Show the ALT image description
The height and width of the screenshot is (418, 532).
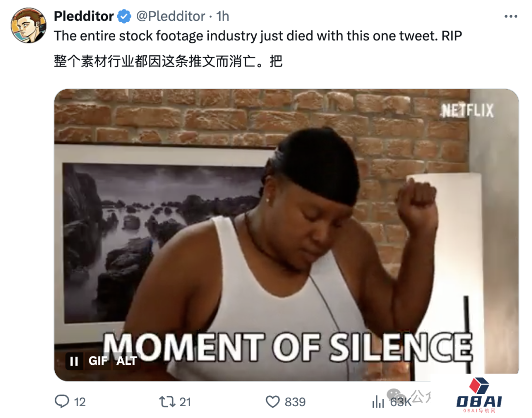tap(127, 361)
